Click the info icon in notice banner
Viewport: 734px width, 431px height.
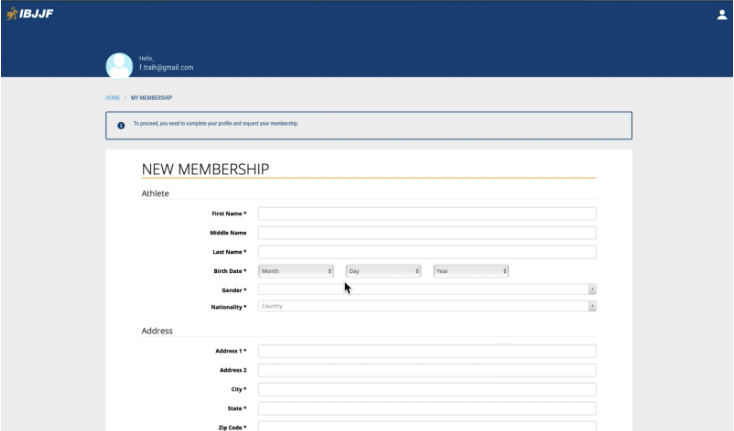click(121, 125)
